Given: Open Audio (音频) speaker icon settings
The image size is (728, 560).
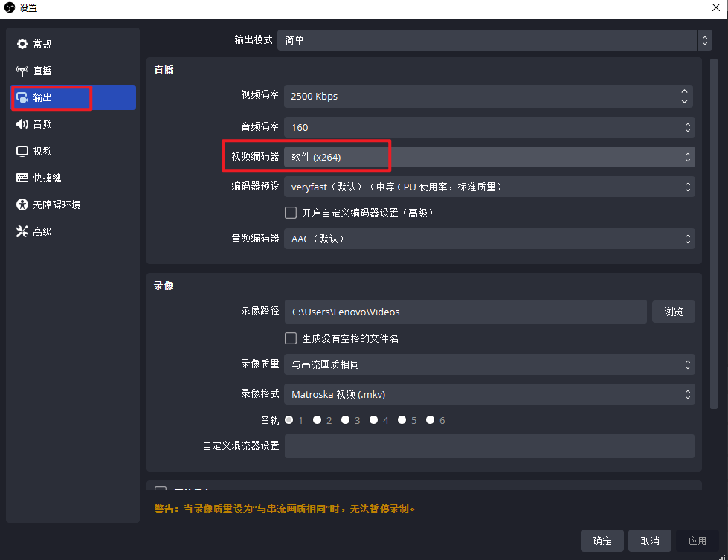Looking at the screenshot, I should click(x=22, y=124).
